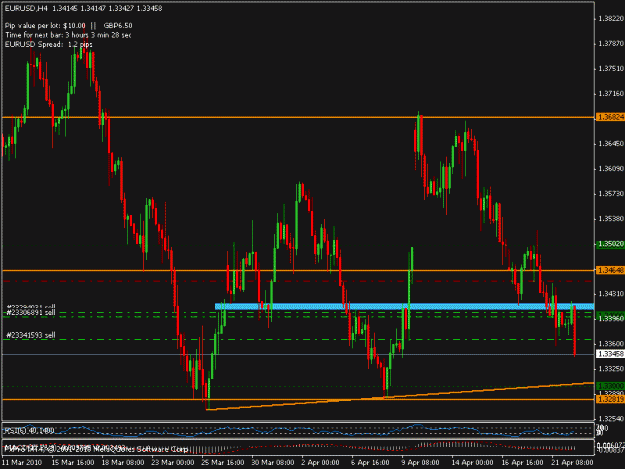The width and height of the screenshot is (625, 469).
Task: Select the blue rectangle zone on the chart
Action: pos(404,306)
